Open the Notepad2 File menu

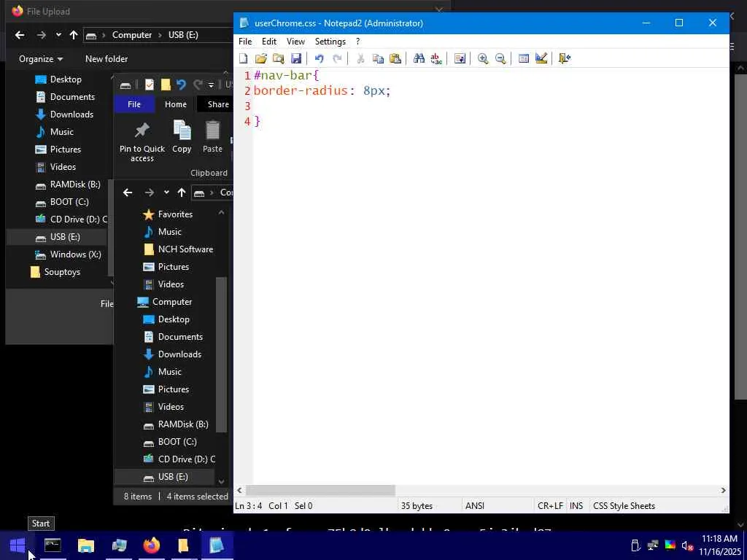click(245, 42)
